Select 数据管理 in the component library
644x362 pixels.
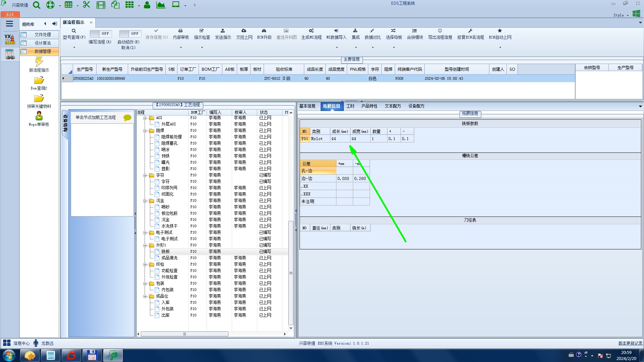tap(43, 51)
